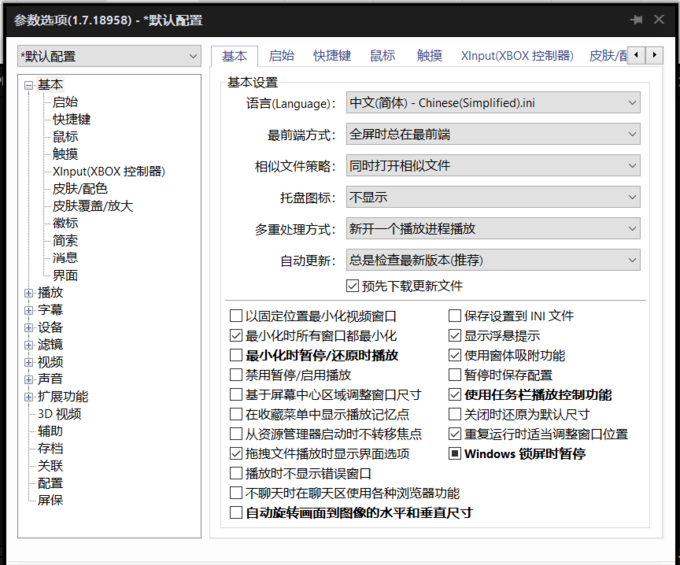Expand the 滤镜 tree node
The width and height of the screenshot is (680, 565).
(x=29, y=345)
